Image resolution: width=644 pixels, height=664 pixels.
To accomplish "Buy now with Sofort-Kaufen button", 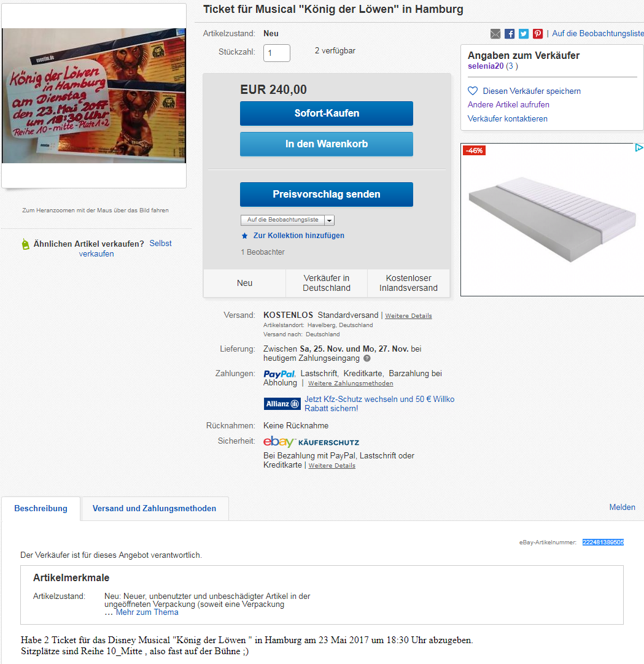I will [x=326, y=114].
